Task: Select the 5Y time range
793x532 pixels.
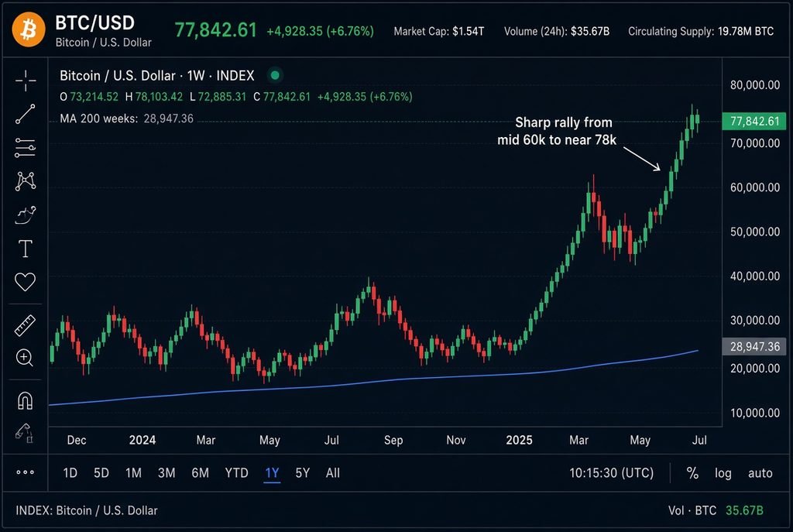Action: [x=303, y=473]
